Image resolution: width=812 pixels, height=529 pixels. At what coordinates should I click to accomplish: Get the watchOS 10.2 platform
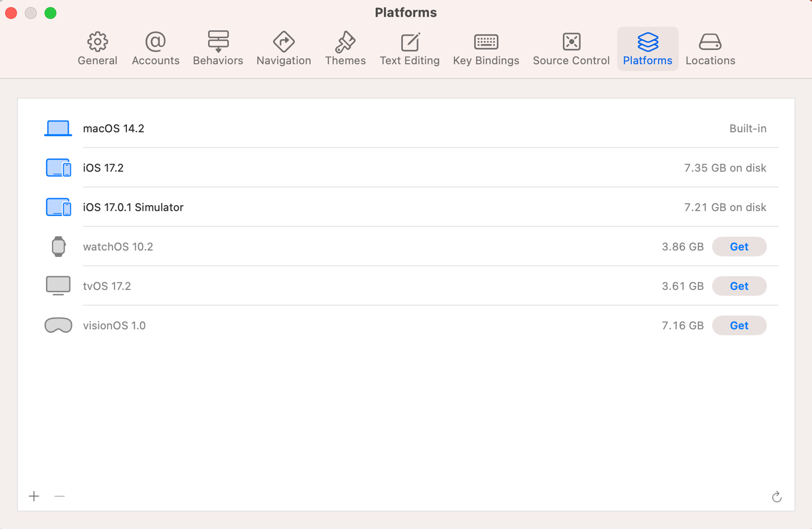point(739,246)
